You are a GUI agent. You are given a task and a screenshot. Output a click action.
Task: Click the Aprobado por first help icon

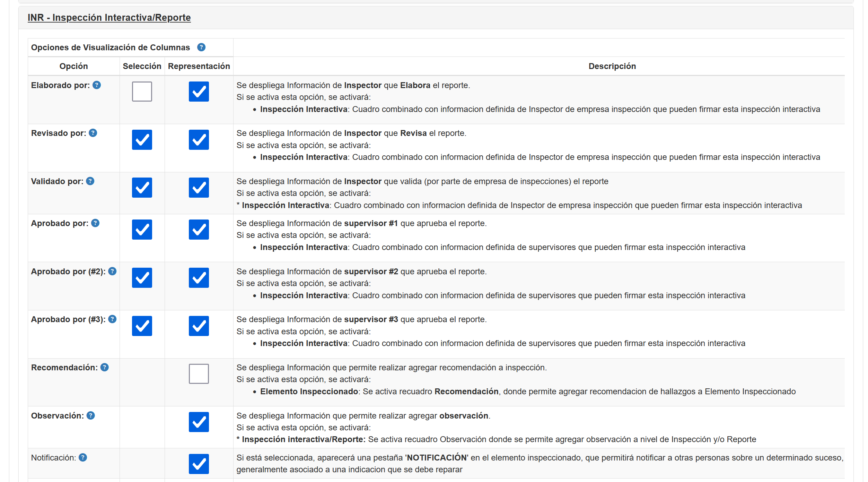(95, 223)
